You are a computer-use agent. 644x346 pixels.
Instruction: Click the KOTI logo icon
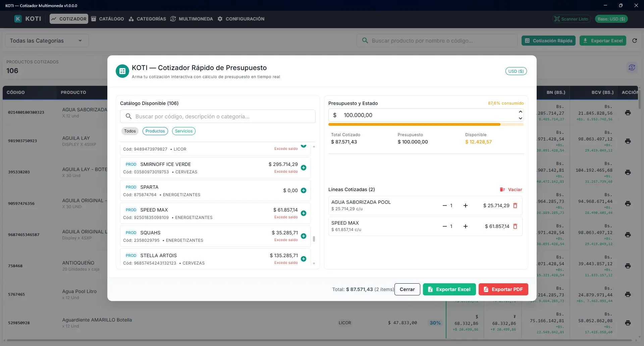(18, 19)
